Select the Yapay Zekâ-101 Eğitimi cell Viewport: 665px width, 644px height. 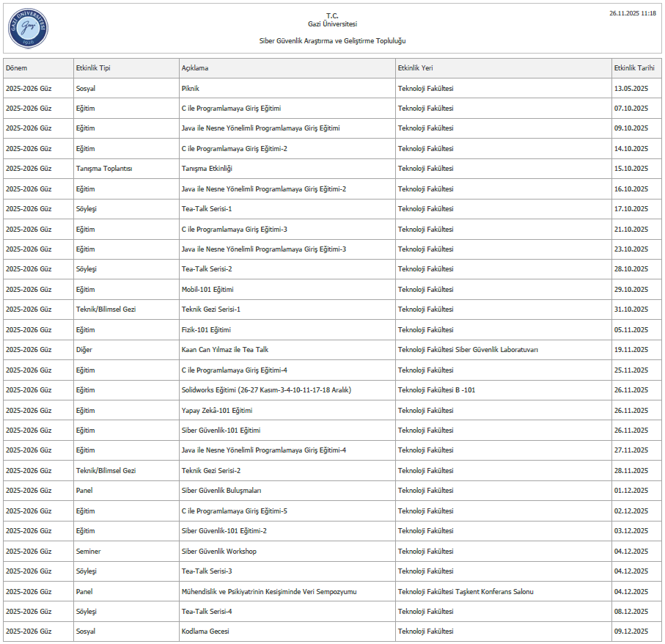click(x=217, y=411)
